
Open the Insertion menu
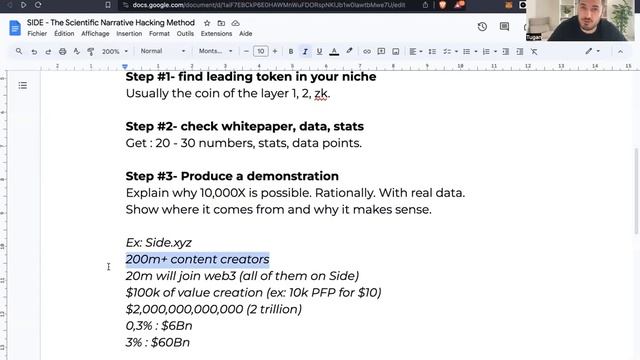129,33
